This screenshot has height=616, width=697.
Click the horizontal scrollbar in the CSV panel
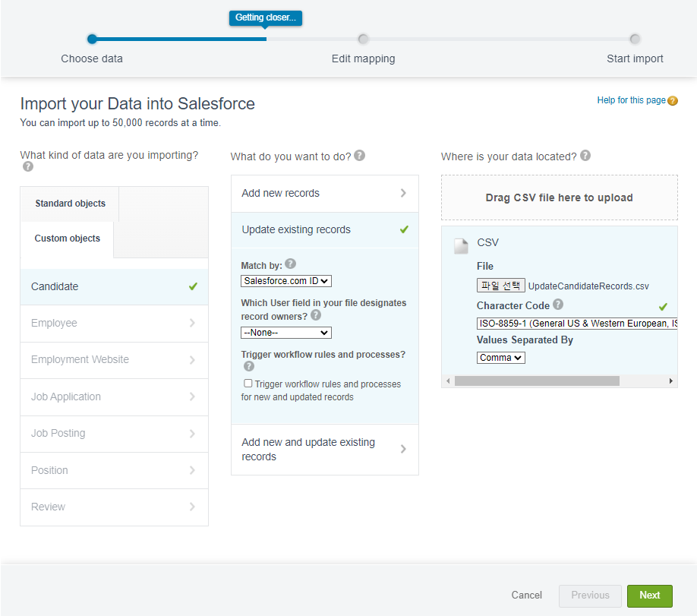537,381
